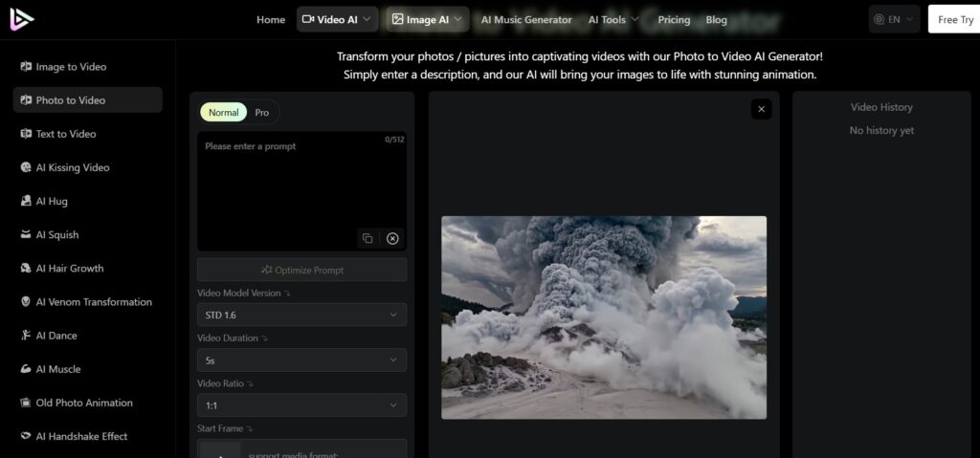Click the volcano eruption preview image

pos(604,317)
